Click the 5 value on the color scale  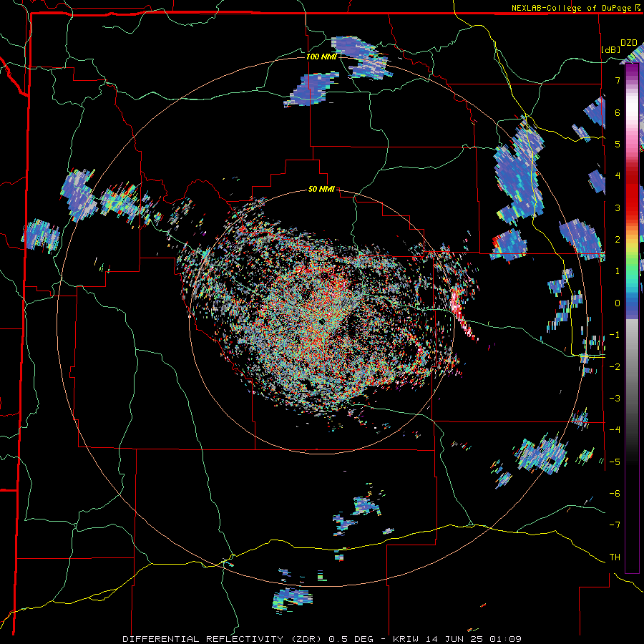click(x=618, y=144)
